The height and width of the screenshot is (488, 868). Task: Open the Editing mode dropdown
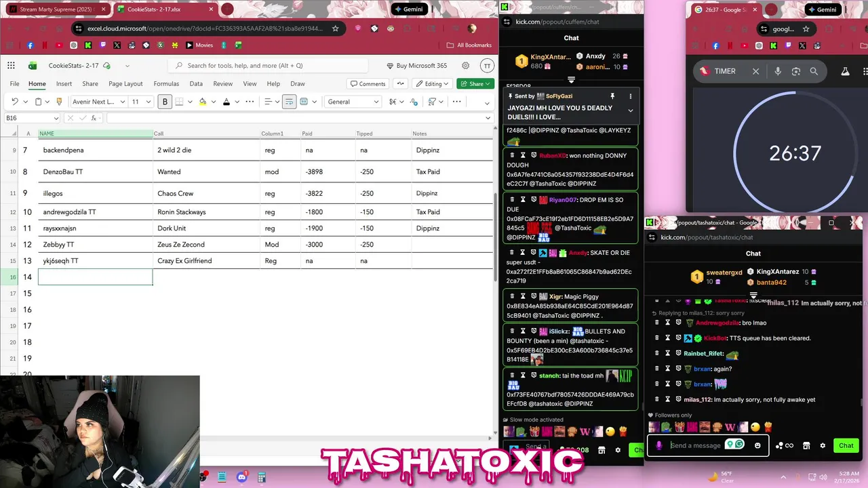433,83
